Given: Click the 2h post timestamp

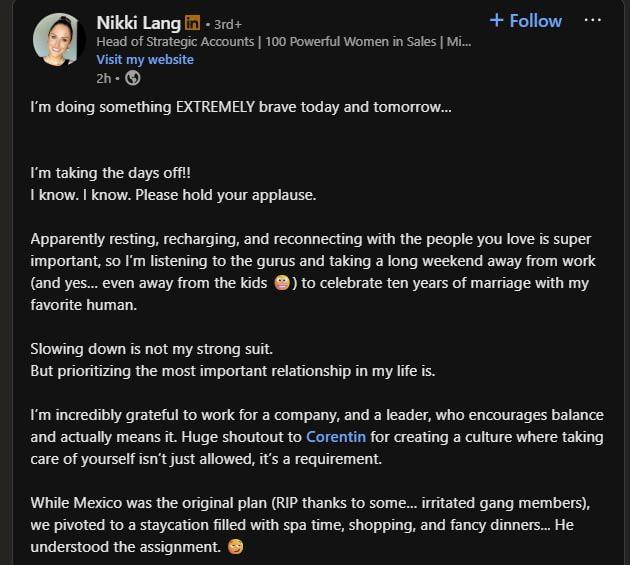Looking at the screenshot, I should [x=103, y=78].
